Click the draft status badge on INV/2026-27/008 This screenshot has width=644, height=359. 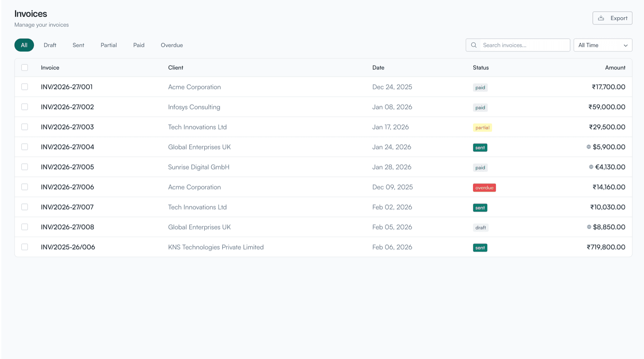(x=480, y=227)
